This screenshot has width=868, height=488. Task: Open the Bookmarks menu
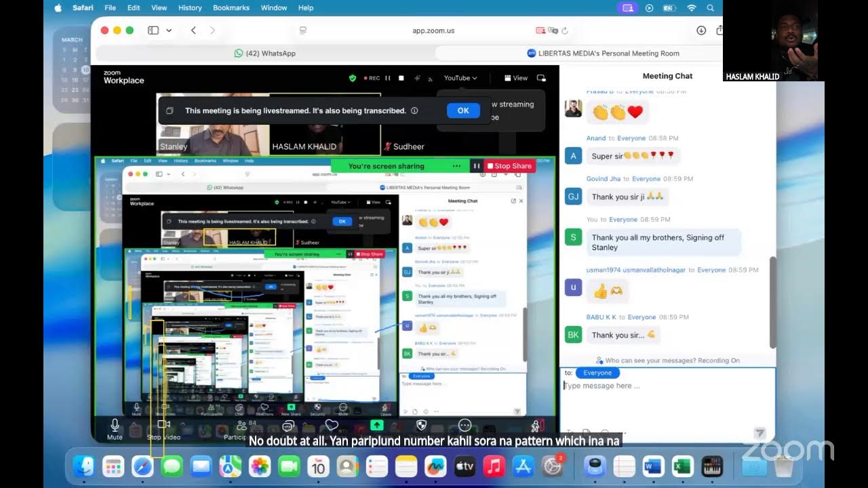pyautogui.click(x=231, y=8)
